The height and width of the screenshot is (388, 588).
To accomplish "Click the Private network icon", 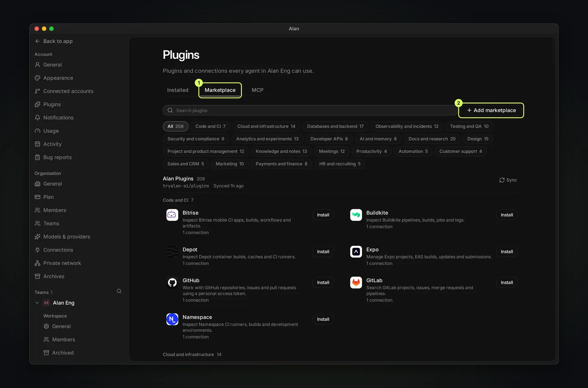I will (37, 263).
